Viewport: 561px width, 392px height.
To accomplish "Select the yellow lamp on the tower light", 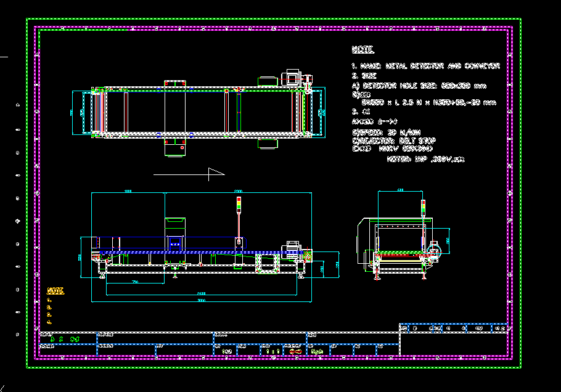I will tap(239, 203).
